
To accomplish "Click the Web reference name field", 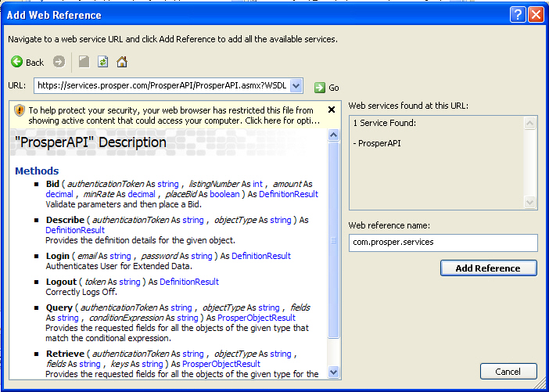I will pyautogui.click(x=443, y=243).
